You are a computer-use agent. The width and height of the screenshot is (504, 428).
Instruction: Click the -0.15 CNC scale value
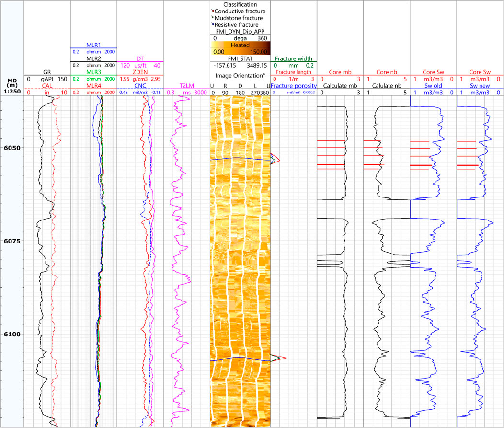tap(156, 93)
